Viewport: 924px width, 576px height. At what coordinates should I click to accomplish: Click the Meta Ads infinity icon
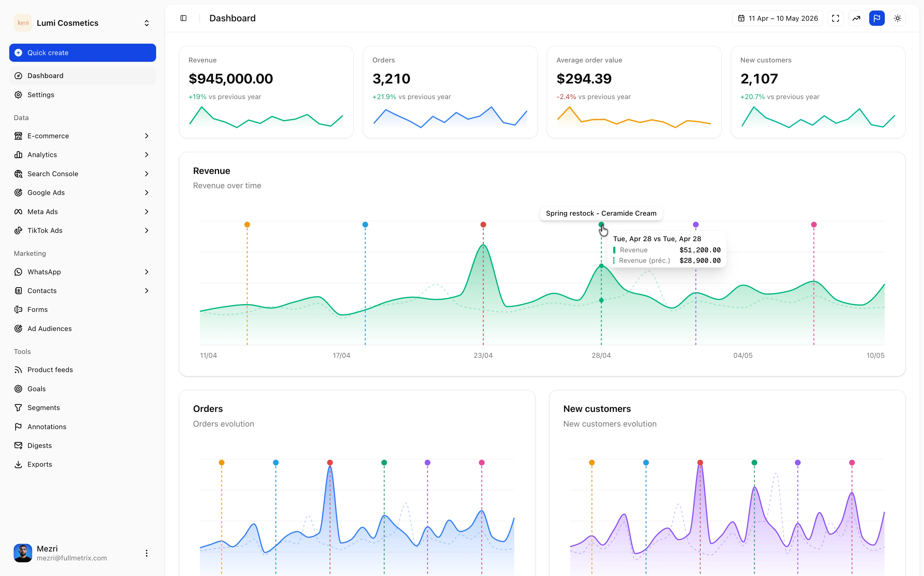pyautogui.click(x=18, y=212)
